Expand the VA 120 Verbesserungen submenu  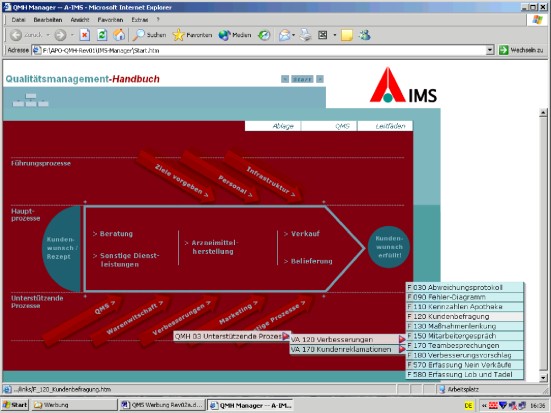pyautogui.click(x=402, y=339)
